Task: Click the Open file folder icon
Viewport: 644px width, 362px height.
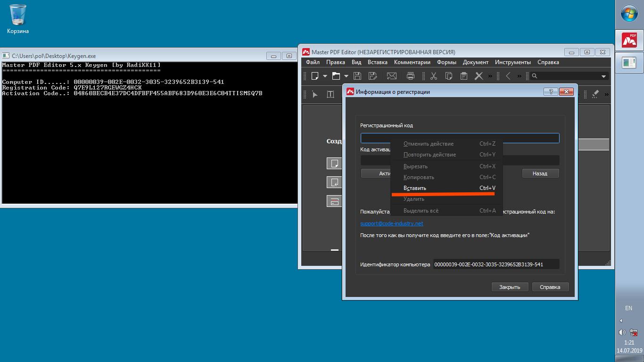Action: [x=336, y=76]
